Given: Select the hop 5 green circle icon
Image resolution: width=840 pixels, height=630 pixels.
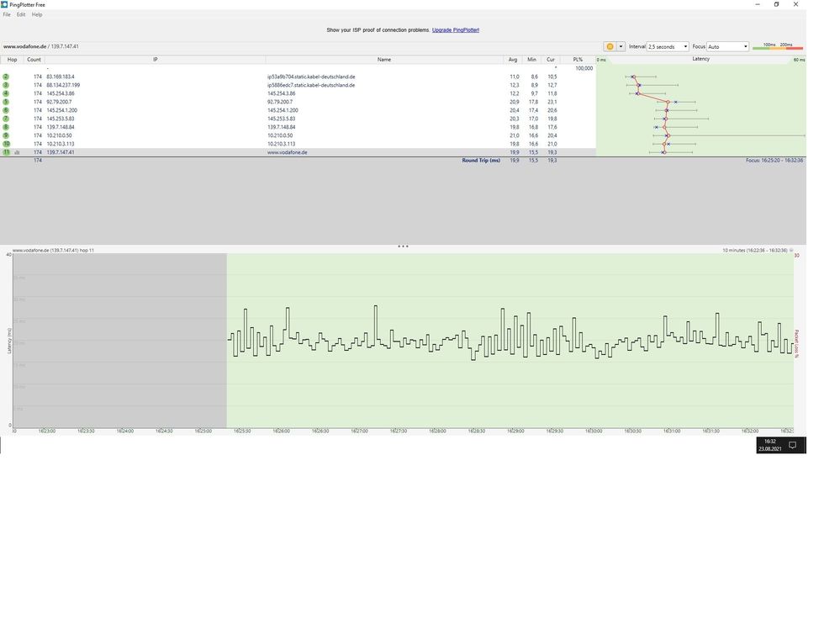Looking at the screenshot, I should (x=6, y=102).
